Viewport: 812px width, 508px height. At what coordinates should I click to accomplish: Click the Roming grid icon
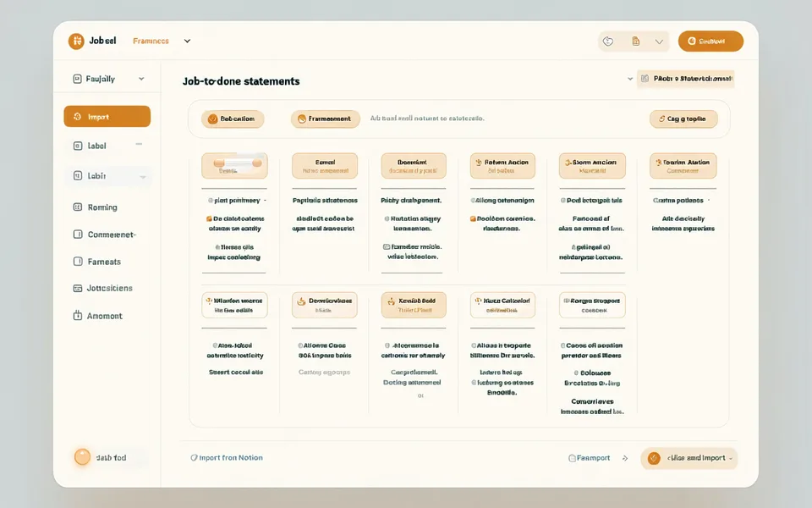pos(78,207)
